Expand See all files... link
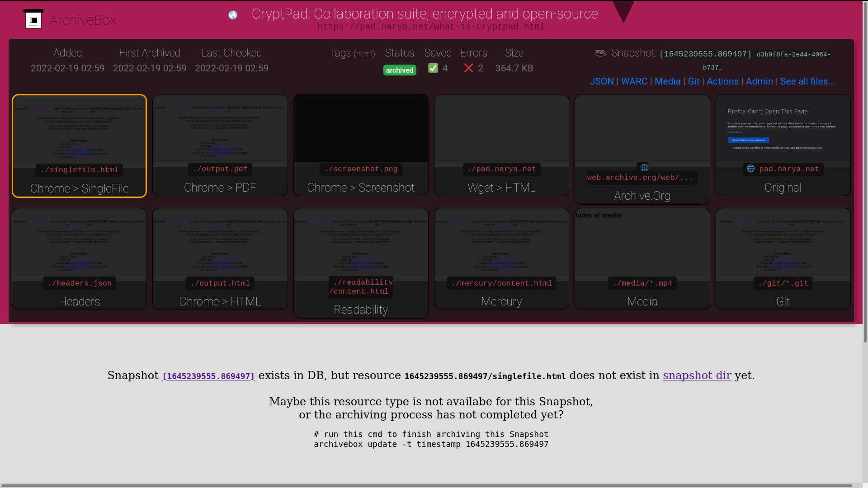Screen dimensions: 868x488 click(x=807, y=81)
